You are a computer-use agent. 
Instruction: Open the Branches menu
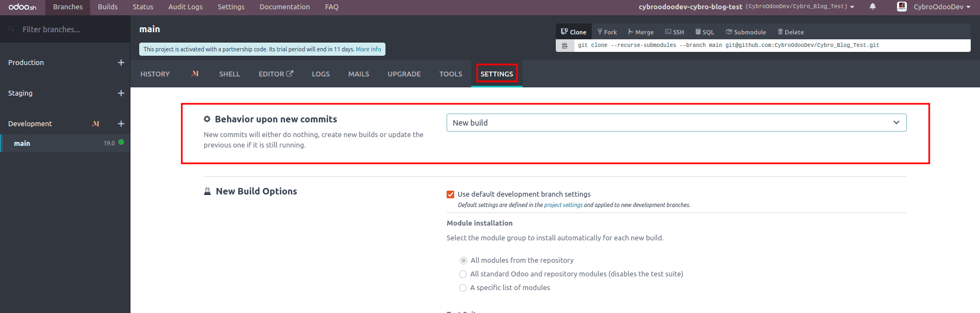click(x=68, y=7)
